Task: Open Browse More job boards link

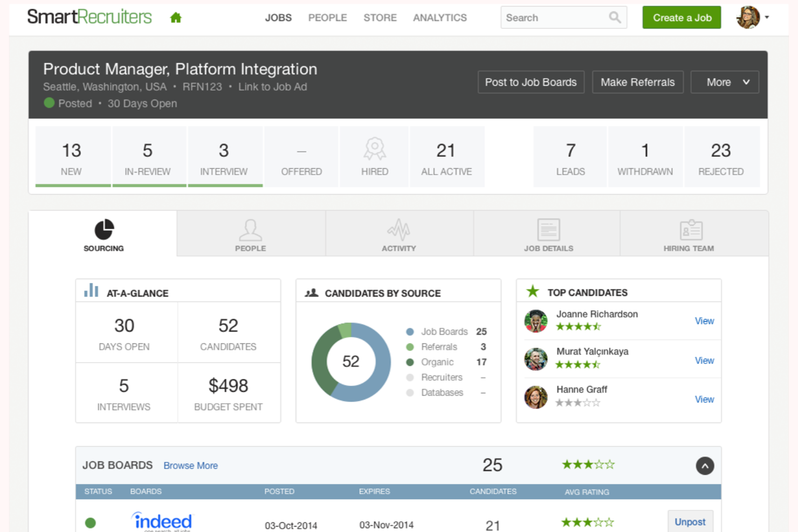Action: point(190,465)
